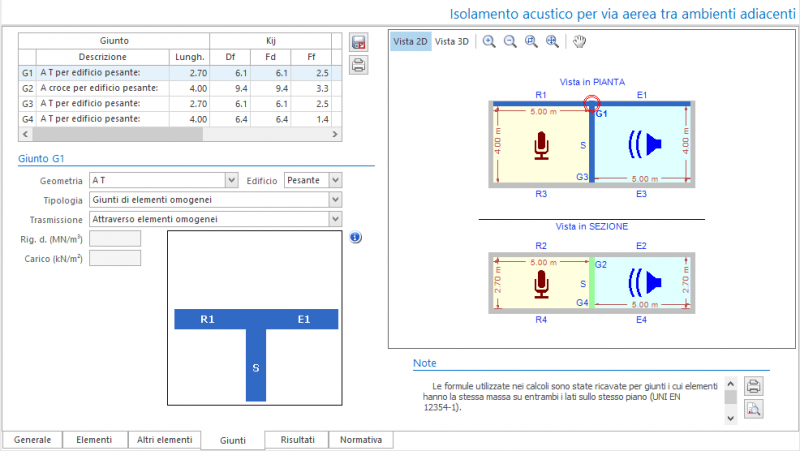Click the speaker icon in the section view
This screenshot has height=451, width=800.
click(x=645, y=283)
